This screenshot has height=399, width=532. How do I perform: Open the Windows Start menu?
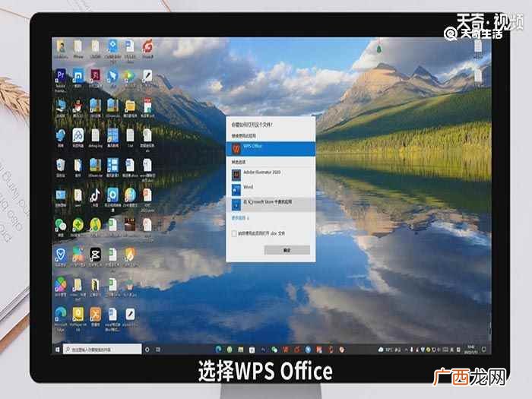coord(57,349)
